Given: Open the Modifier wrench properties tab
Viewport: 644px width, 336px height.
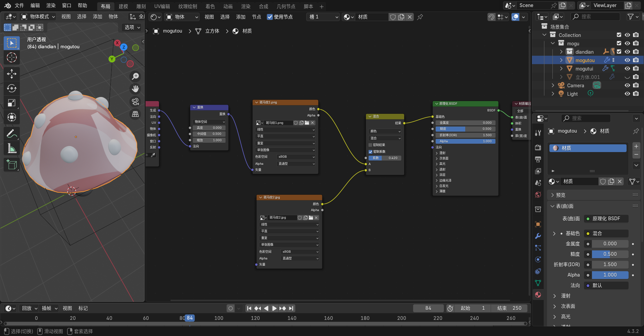Looking at the screenshot, I should coord(538,236).
